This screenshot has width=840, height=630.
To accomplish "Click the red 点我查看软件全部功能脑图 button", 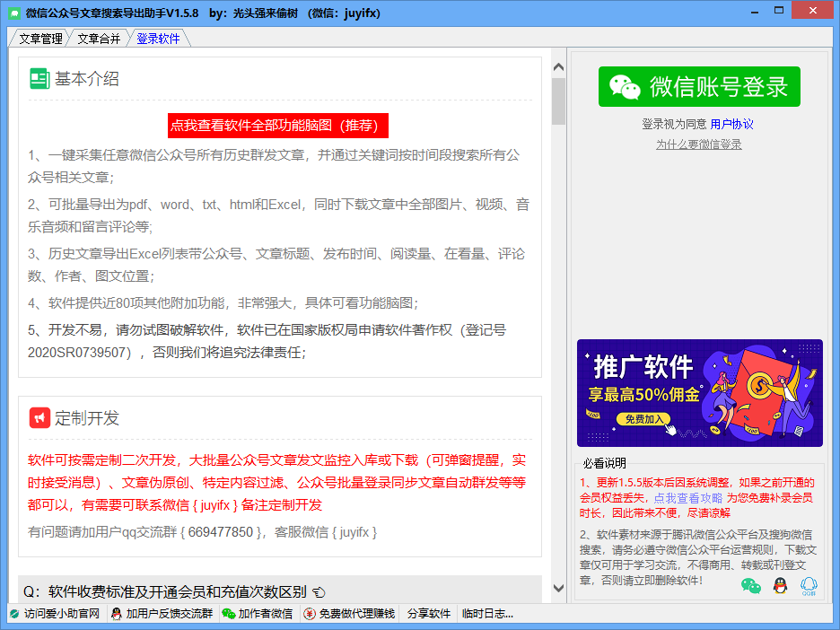I will tap(277, 126).
